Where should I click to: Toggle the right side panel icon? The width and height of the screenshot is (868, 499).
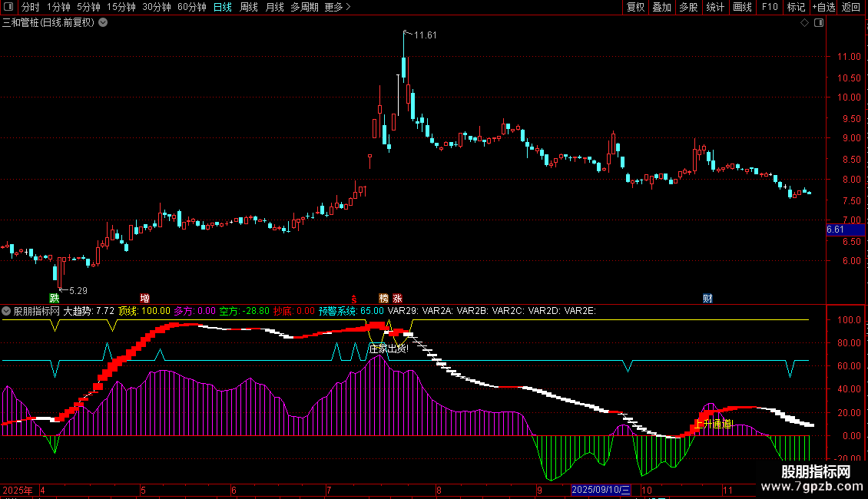coord(818,23)
